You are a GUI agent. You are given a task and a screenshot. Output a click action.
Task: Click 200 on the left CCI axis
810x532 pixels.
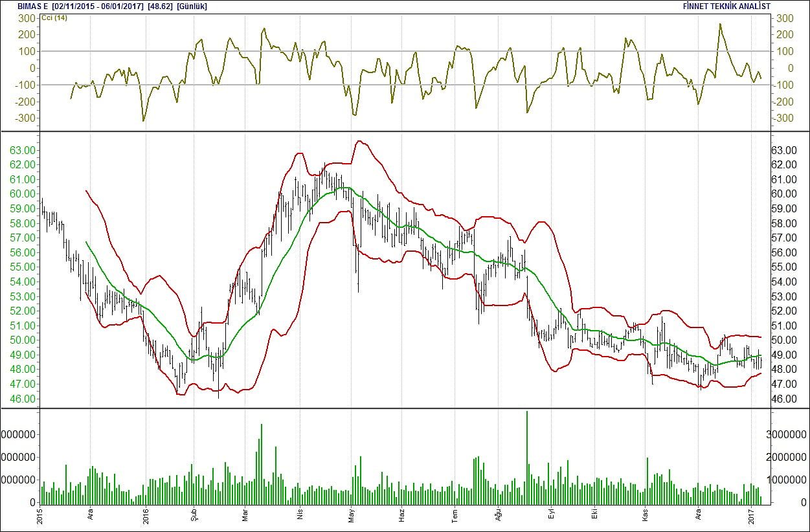click(x=27, y=34)
